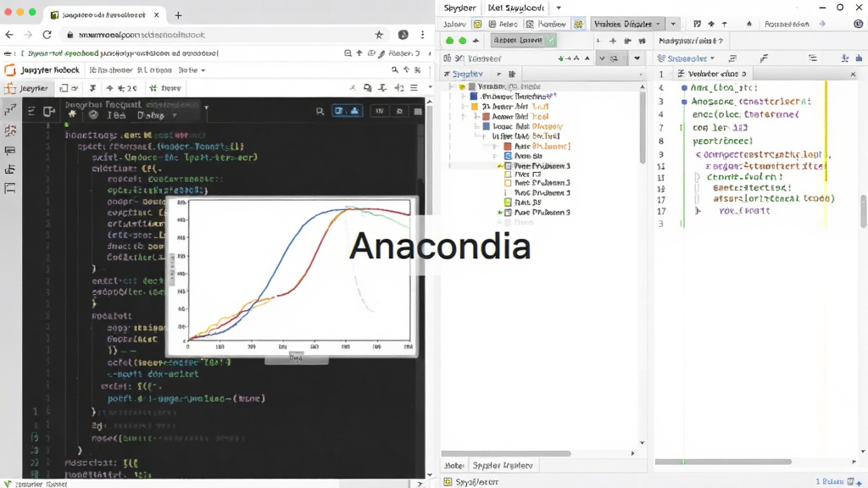Switch to the Jupyter notebook browser tab
The image size is (868, 488).
click(104, 15)
